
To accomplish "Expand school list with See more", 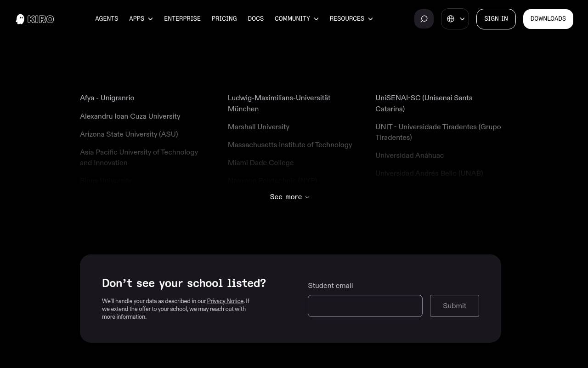I will pyautogui.click(x=290, y=197).
